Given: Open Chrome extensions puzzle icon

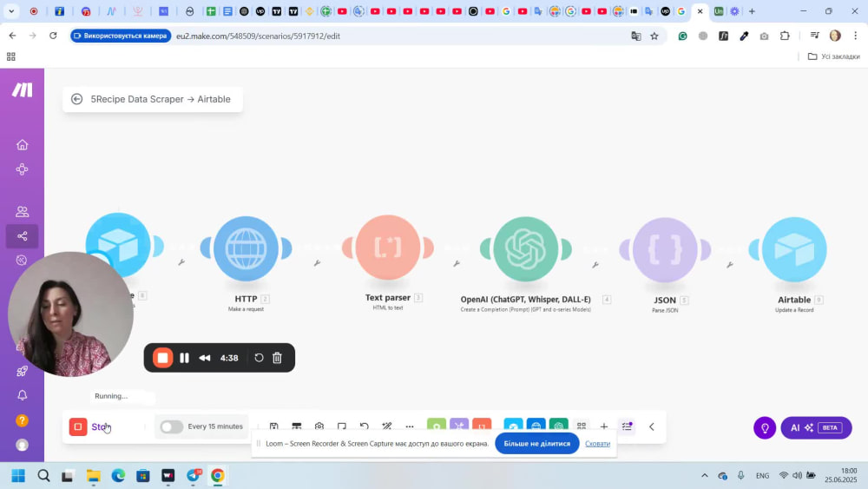Looking at the screenshot, I should pyautogui.click(x=785, y=36).
